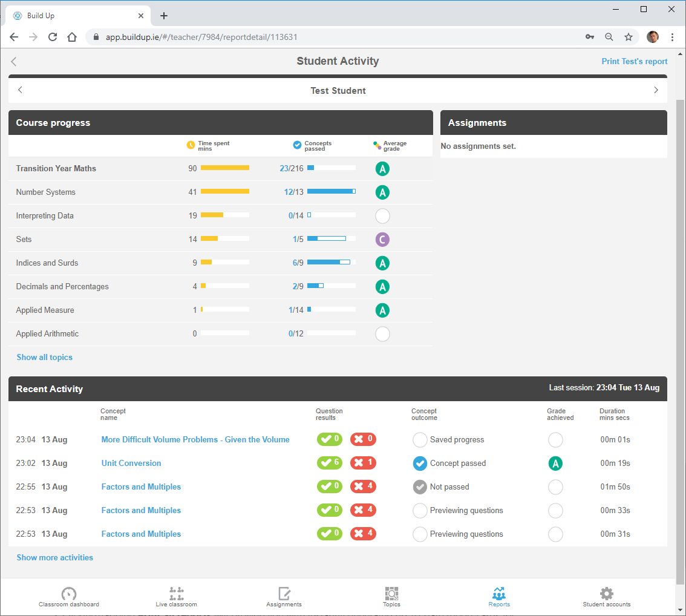
Task: Open a new browser tab
Action: click(164, 16)
